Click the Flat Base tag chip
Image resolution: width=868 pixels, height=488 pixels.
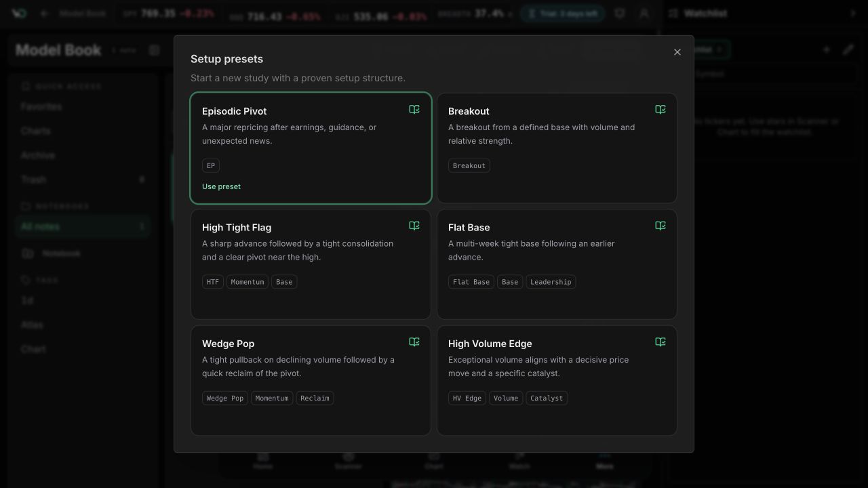point(471,282)
